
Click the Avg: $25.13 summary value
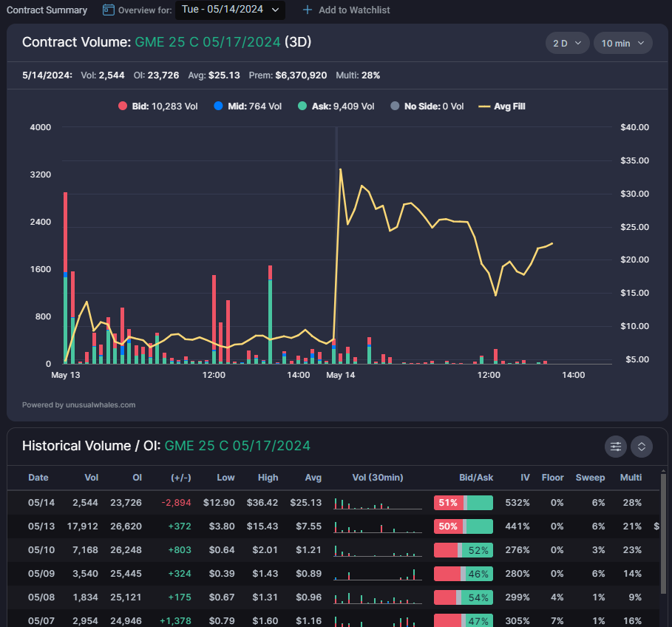coord(214,75)
